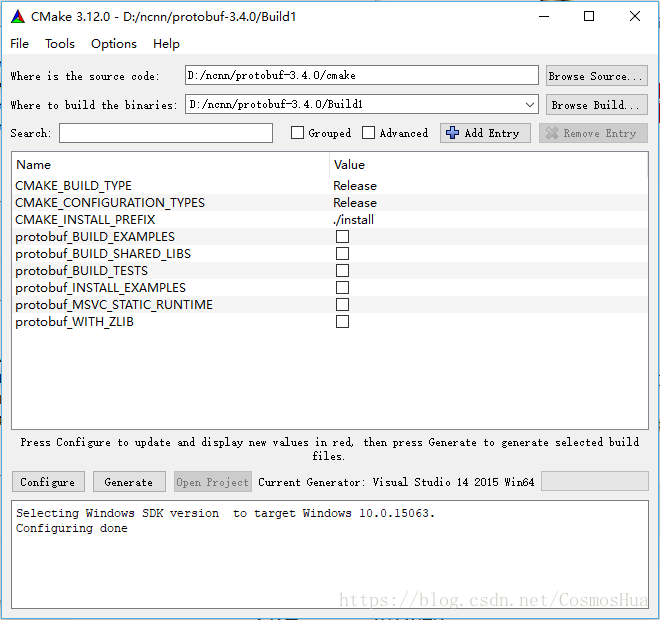The height and width of the screenshot is (620, 660).
Task: Check protobuf_MSVC_STATIC_RUNTIME option
Action: (342, 304)
